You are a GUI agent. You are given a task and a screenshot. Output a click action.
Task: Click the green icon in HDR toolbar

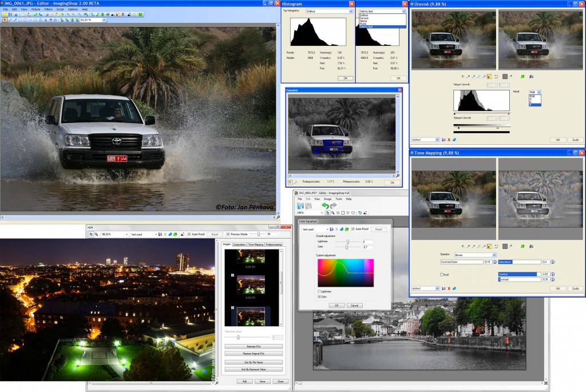point(175,234)
